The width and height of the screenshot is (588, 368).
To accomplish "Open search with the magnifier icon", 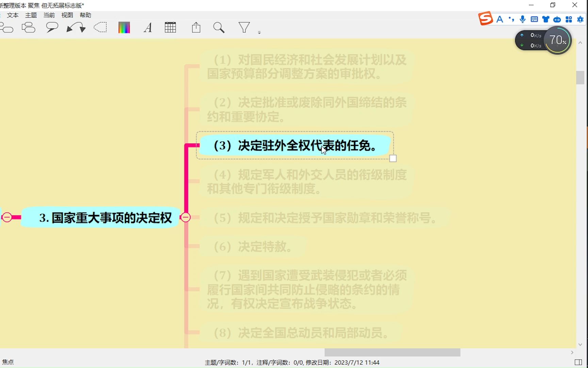I will tap(219, 27).
